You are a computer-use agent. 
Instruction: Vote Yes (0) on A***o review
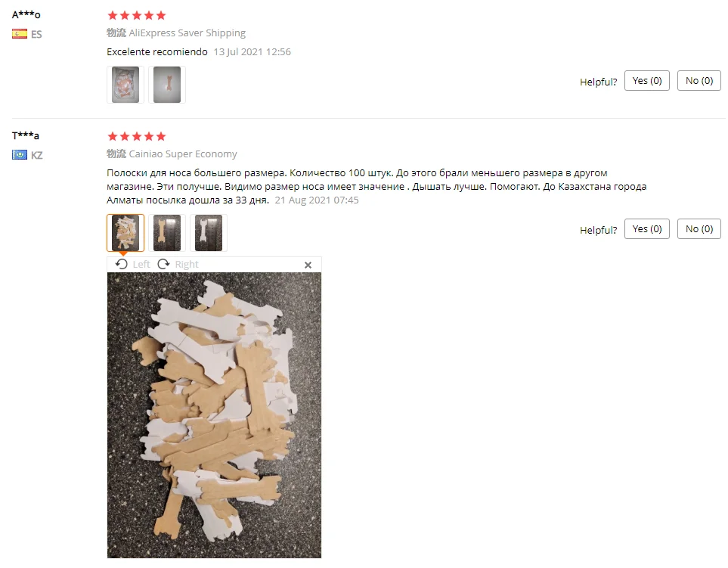point(647,81)
